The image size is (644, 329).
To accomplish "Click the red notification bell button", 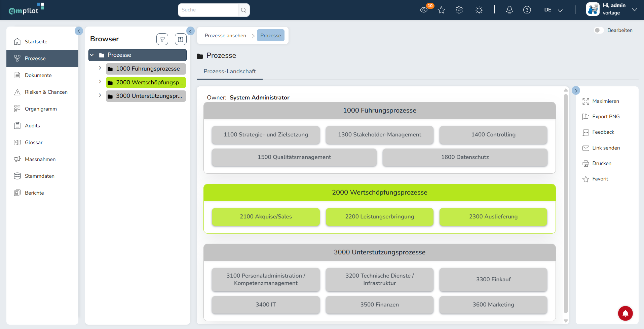I will pyautogui.click(x=625, y=314).
